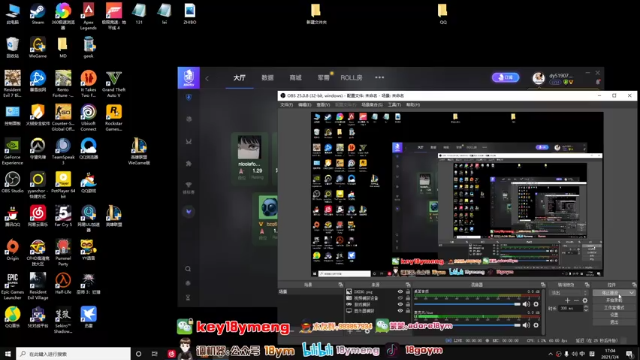Expand OBS scene transition type dropdown
The image size is (640, 360).
point(568,293)
